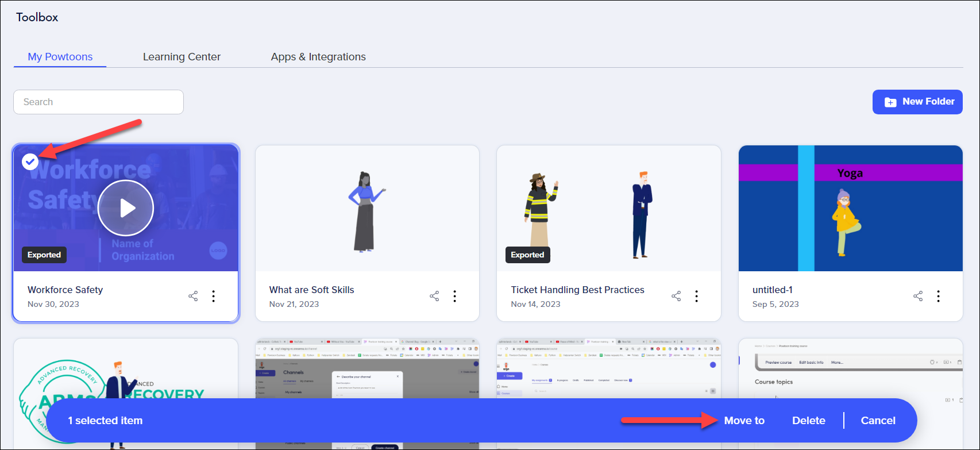The height and width of the screenshot is (450, 980).
Task: Play the Workforce Safety video preview
Action: click(126, 208)
